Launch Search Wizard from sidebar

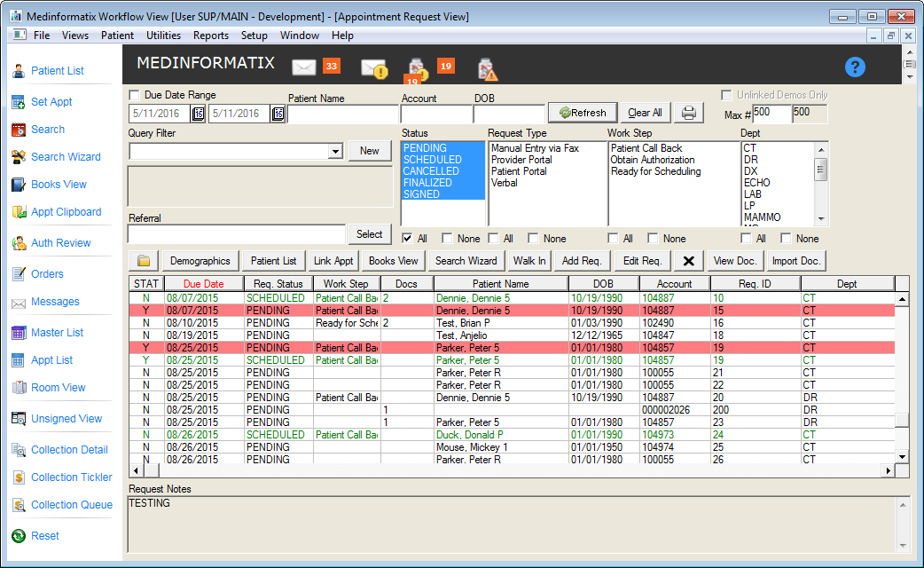click(19, 157)
